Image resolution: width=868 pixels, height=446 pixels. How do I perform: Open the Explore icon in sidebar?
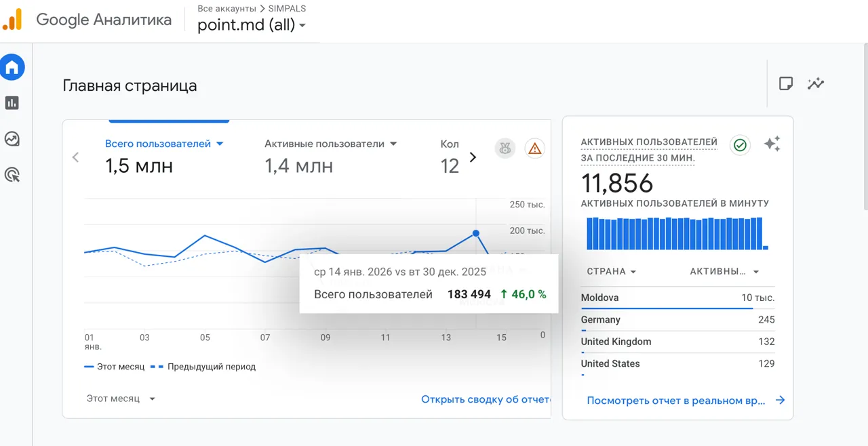pos(12,139)
